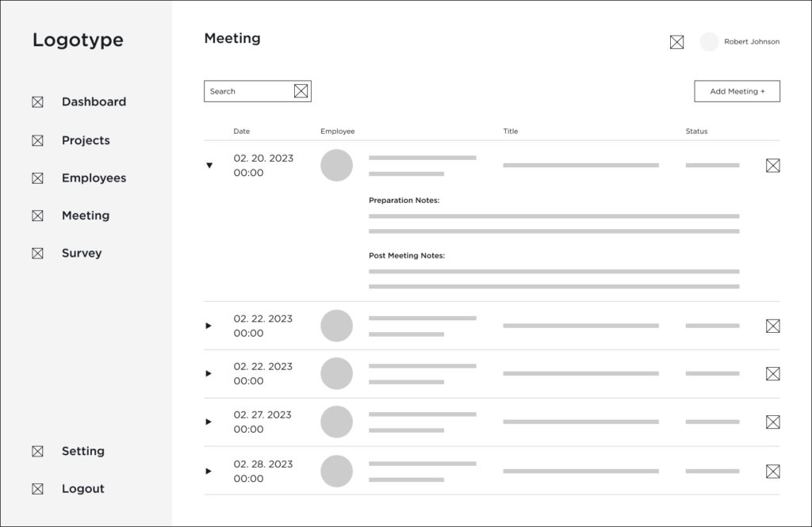812x527 pixels.
Task: Click the icon beside Projects in sidebar
Action: tap(37, 140)
